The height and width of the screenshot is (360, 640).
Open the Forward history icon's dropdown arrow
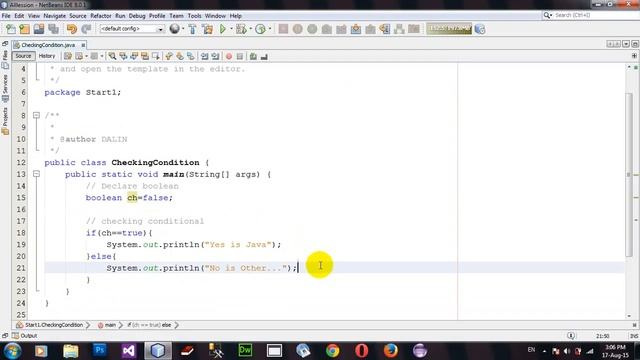coord(102,56)
